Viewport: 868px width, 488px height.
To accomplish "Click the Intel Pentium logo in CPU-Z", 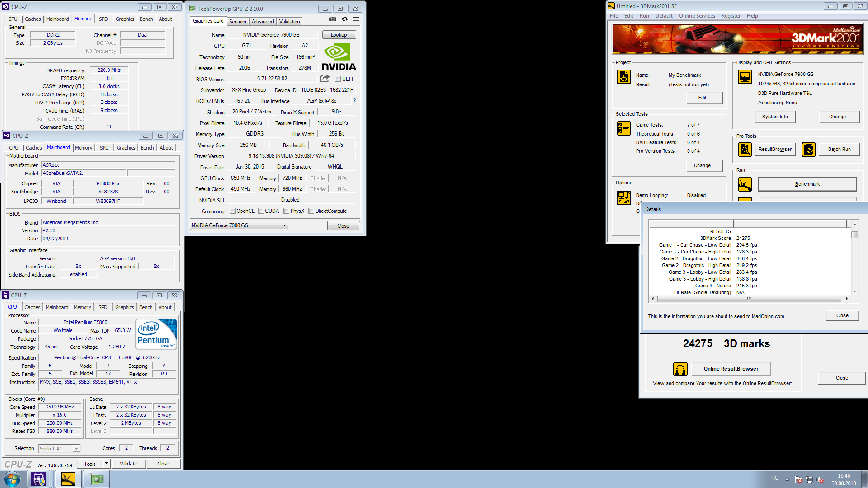I will tap(156, 334).
